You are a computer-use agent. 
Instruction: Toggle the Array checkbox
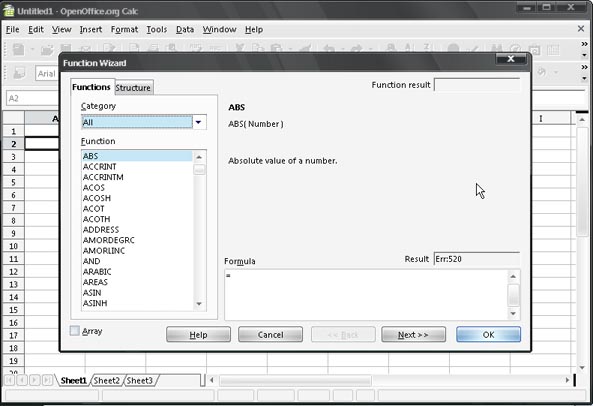pos(75,331)
